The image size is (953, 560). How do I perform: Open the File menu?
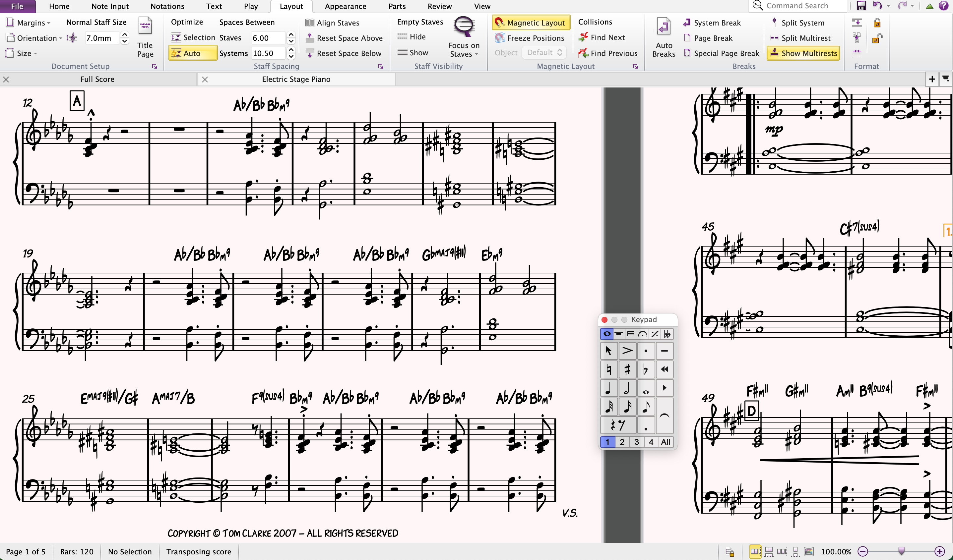pos(17,6)
